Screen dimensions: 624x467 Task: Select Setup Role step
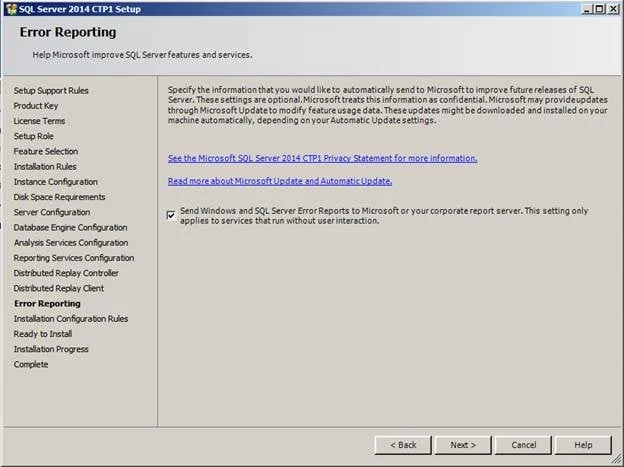click(x=33, y=136)
